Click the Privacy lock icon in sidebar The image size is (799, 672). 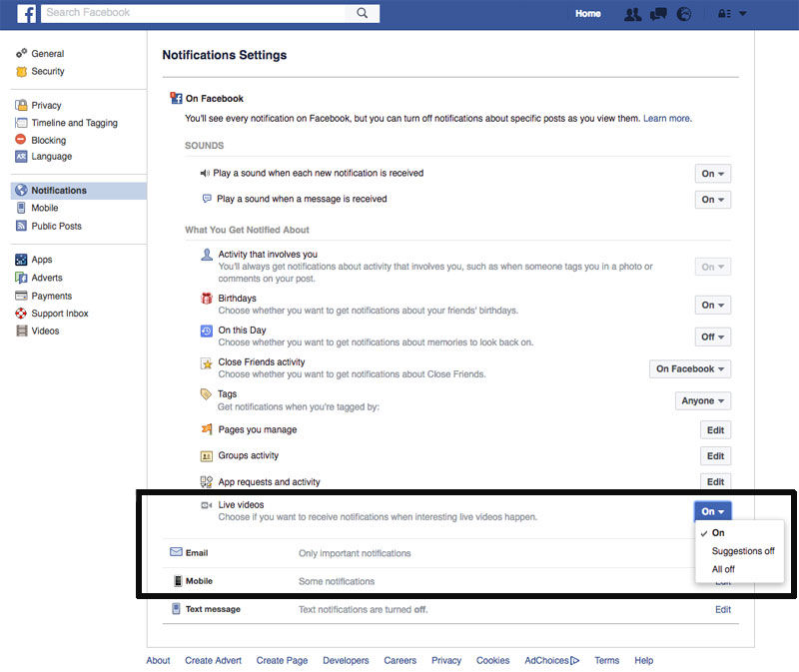[21, 105]
